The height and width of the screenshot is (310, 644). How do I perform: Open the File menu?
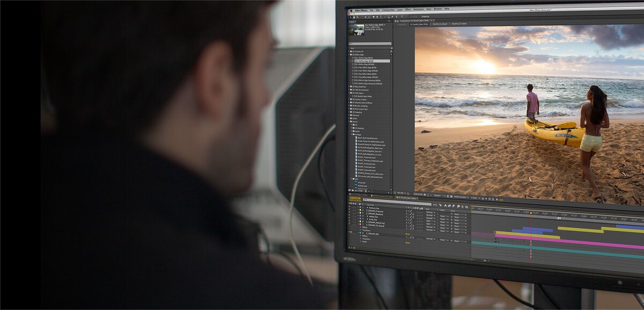point(371,10)
